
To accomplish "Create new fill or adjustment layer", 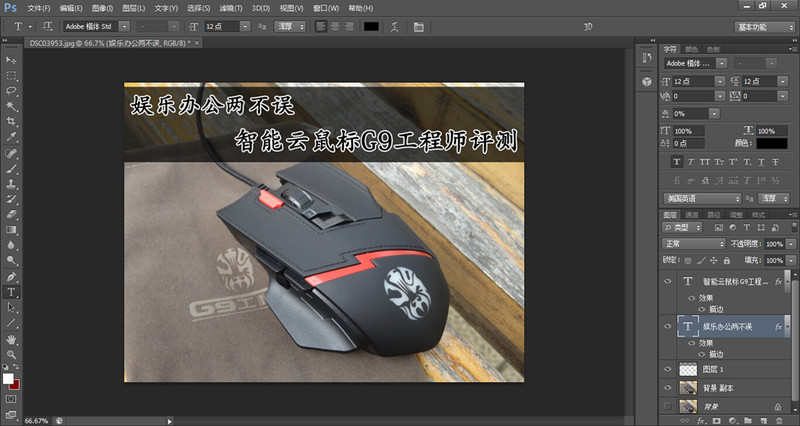I will 733,420.
